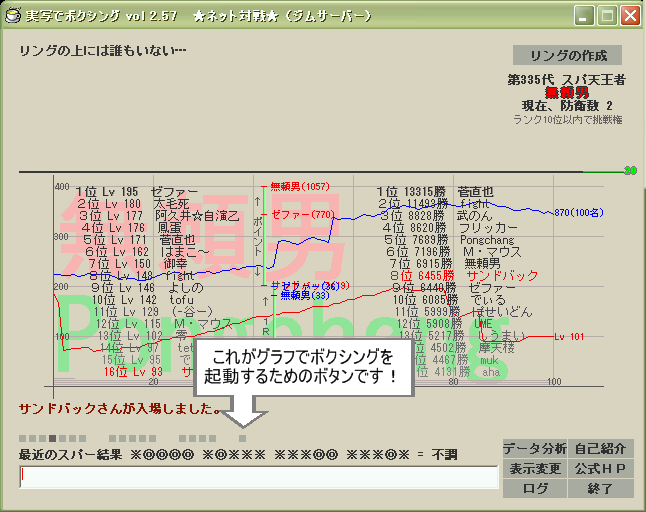Click the green progress line near 20
This screenshot has height=512, width=646.
pyautogui.click(x=605, y=171)
